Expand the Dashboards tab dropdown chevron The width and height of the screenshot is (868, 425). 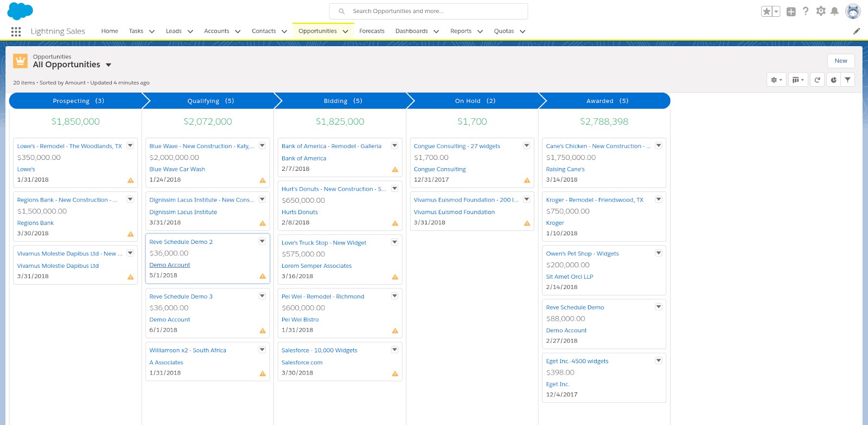pyautogui.click(x=436, y=31)
